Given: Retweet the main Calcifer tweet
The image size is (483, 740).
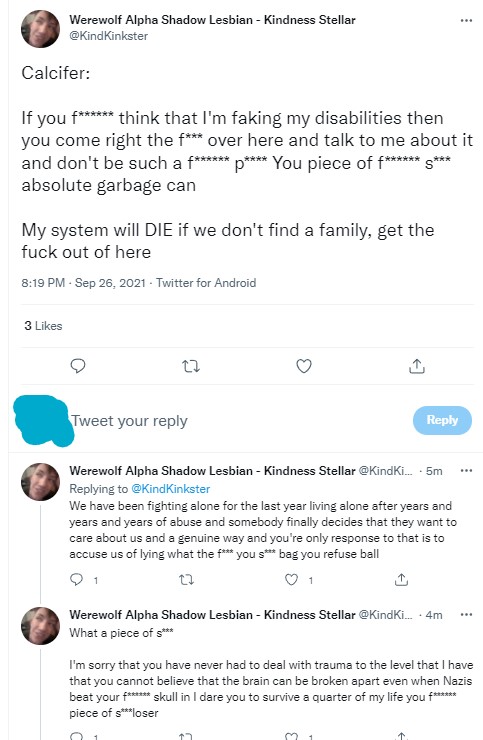Looking at the screenshot, I should (x=191, y=366).
